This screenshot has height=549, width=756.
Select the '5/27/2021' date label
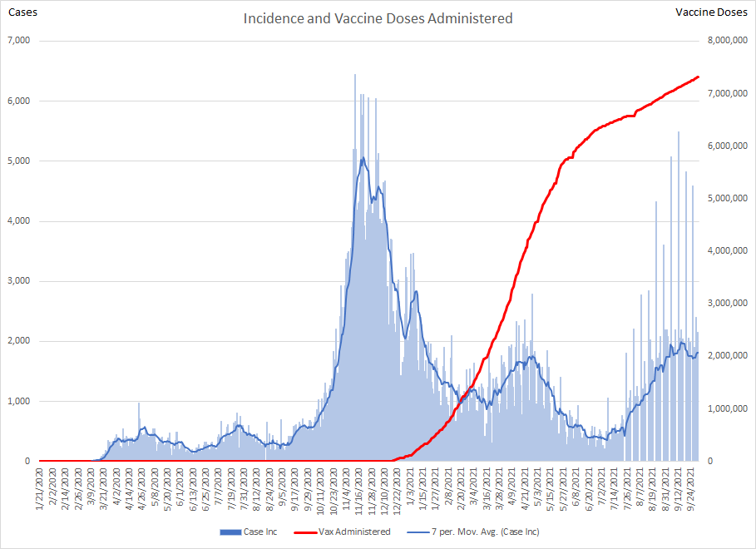pos(563,487)
